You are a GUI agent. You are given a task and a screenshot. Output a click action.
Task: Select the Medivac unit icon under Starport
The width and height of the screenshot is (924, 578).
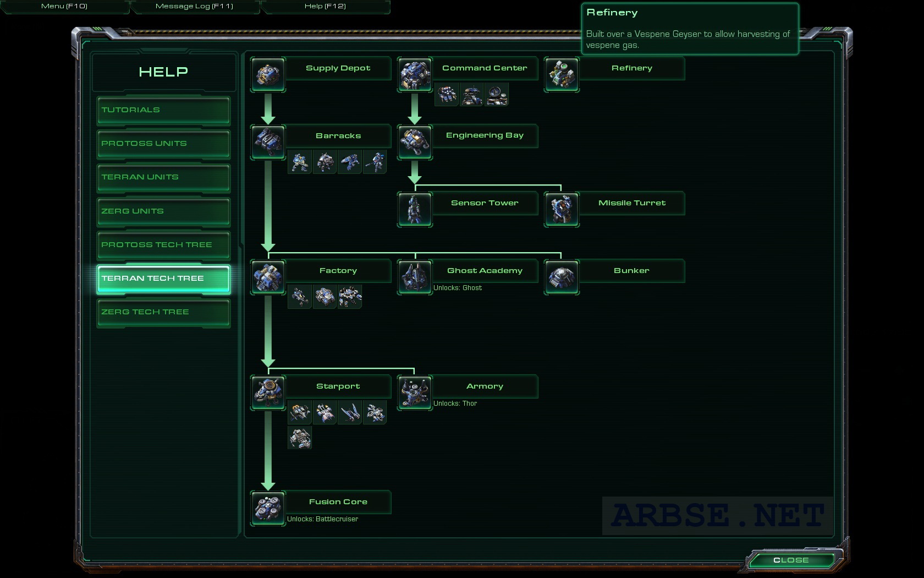324,413
